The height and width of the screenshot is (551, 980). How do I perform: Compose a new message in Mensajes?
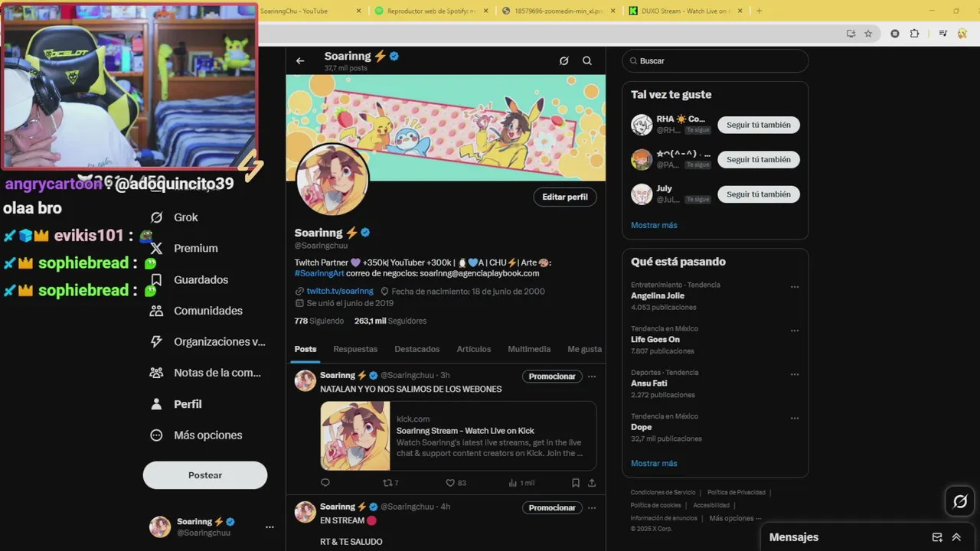(937, 537)
